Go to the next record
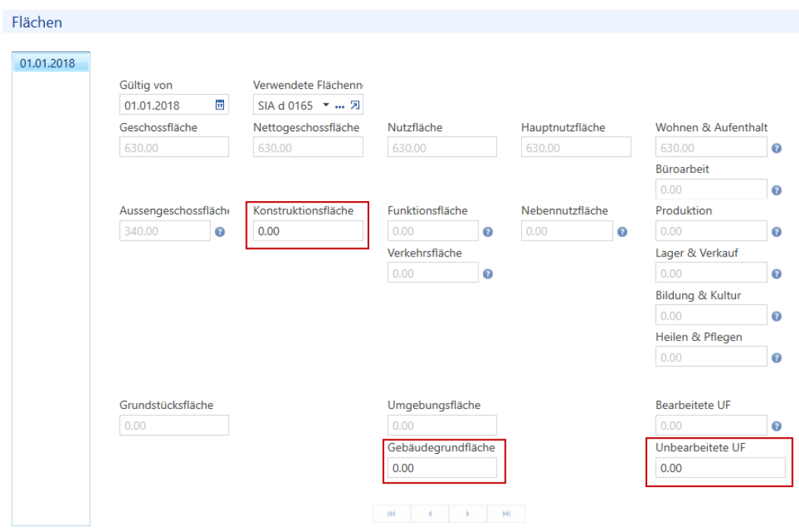The width and height of the screenshot is (799, 532). [x=468, y=514]
